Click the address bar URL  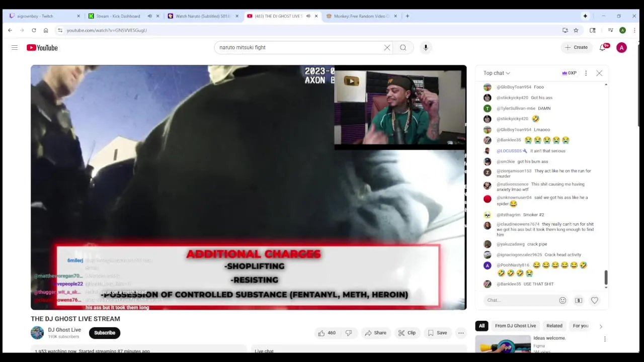[x=107, y=30]
